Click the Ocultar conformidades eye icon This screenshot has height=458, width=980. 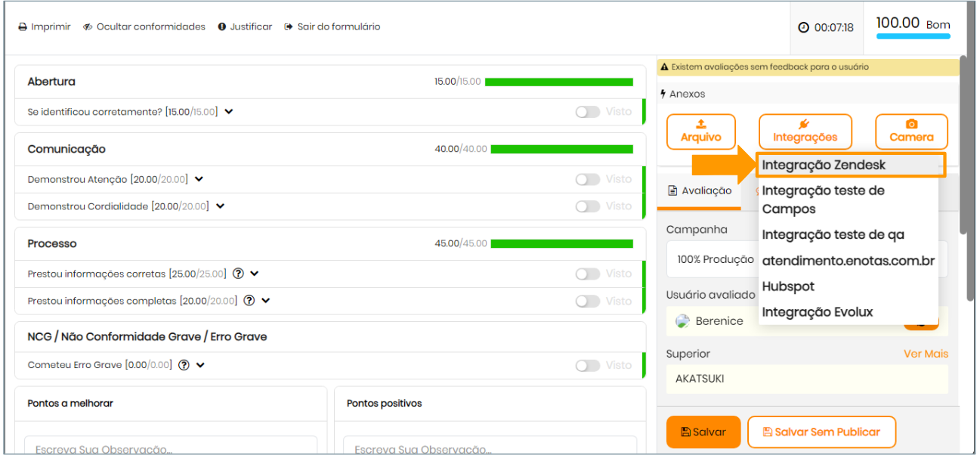pos(88,27)
